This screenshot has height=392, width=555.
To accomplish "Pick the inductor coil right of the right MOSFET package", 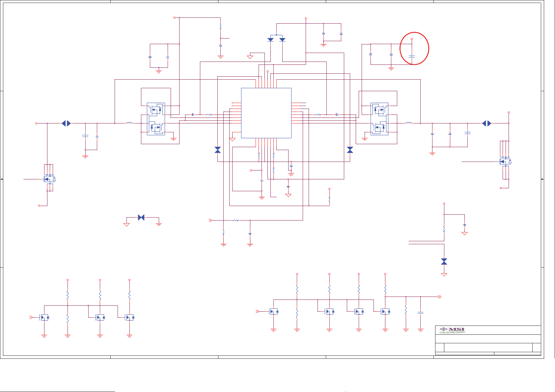I will coord(409,123).
